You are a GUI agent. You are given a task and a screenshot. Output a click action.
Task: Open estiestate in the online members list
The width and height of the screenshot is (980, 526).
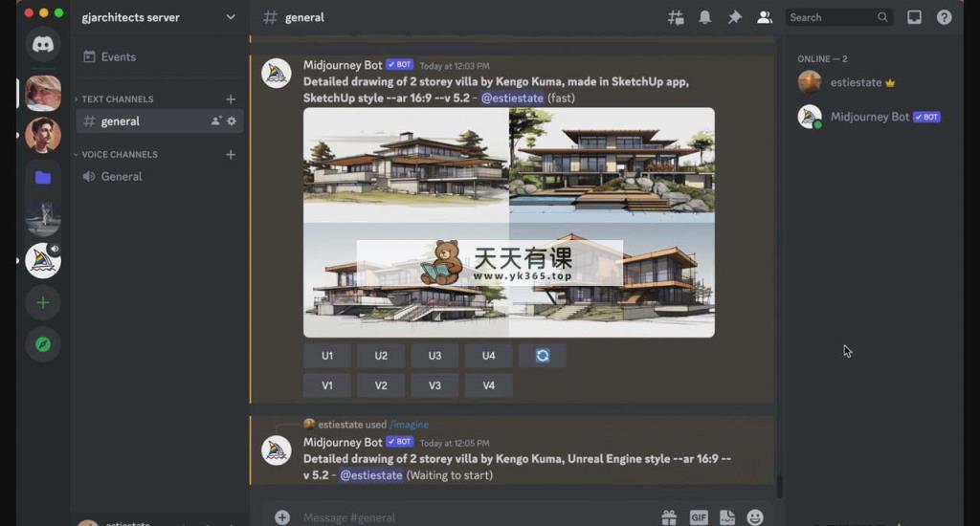pos(873,82)
